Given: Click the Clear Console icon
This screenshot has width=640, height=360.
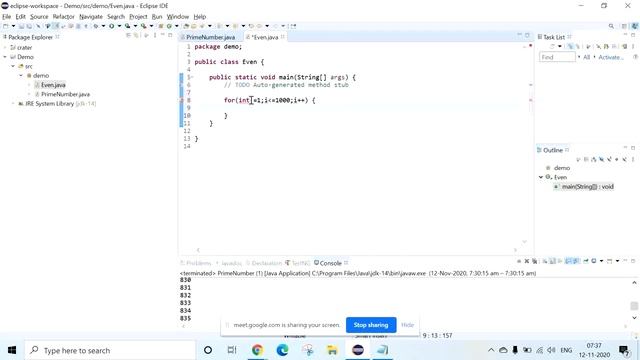Looking at the screenshot, I should coord(544,261).
